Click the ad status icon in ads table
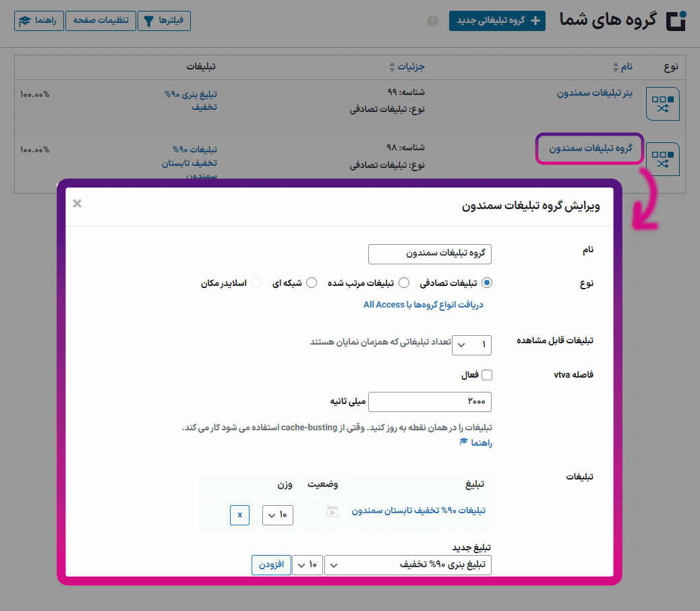Screen dimensions: 700x611 [332, 511]
